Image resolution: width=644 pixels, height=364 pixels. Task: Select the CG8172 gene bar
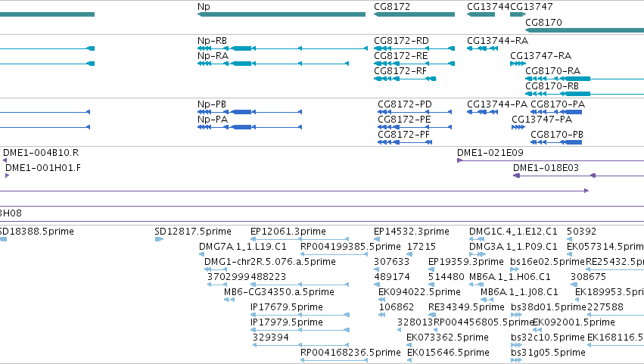[x=414, y=14]
